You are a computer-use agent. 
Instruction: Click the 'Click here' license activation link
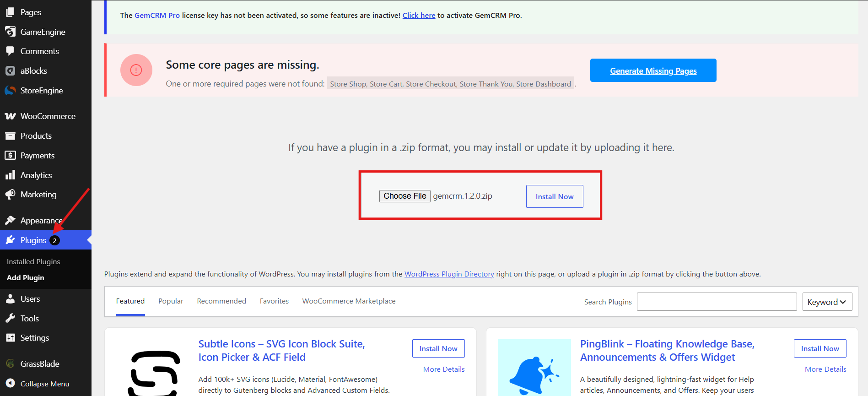click(x=419, y=16)
